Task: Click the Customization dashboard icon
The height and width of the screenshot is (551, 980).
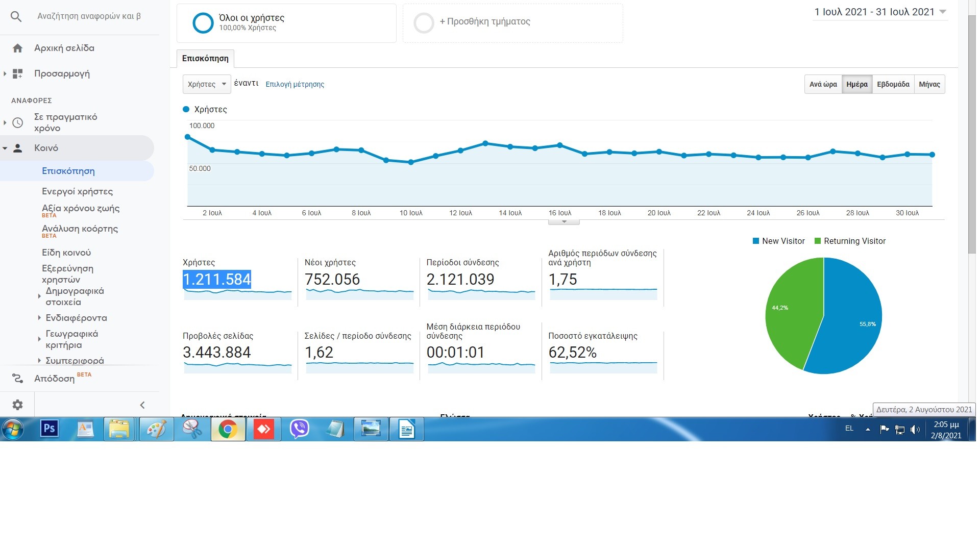Action: pos(17,73)
